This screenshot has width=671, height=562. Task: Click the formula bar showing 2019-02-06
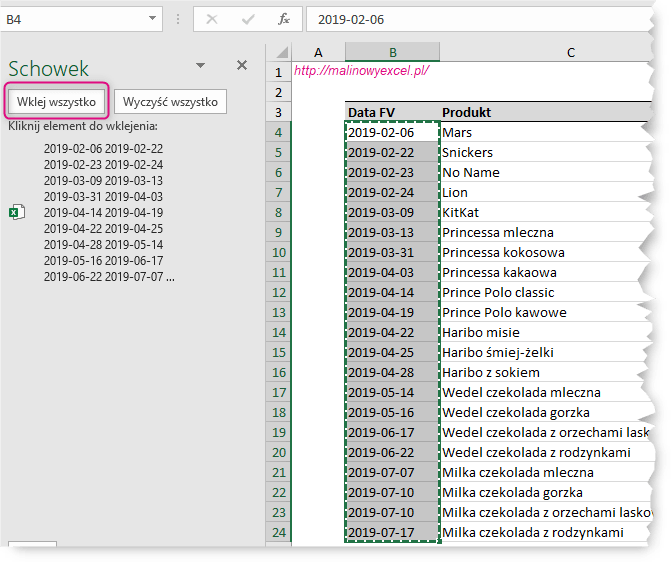pos(480,18)
